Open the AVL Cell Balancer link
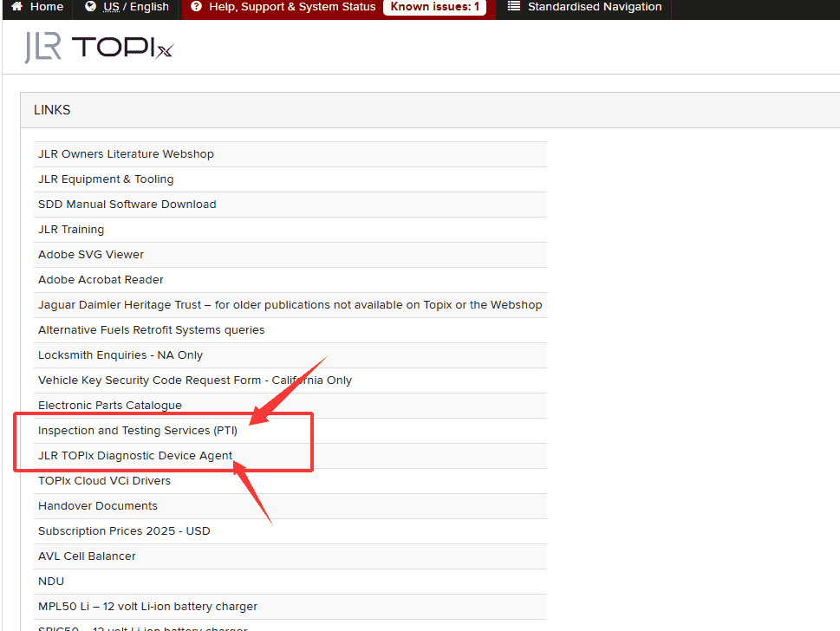 (x=87, y=556)
